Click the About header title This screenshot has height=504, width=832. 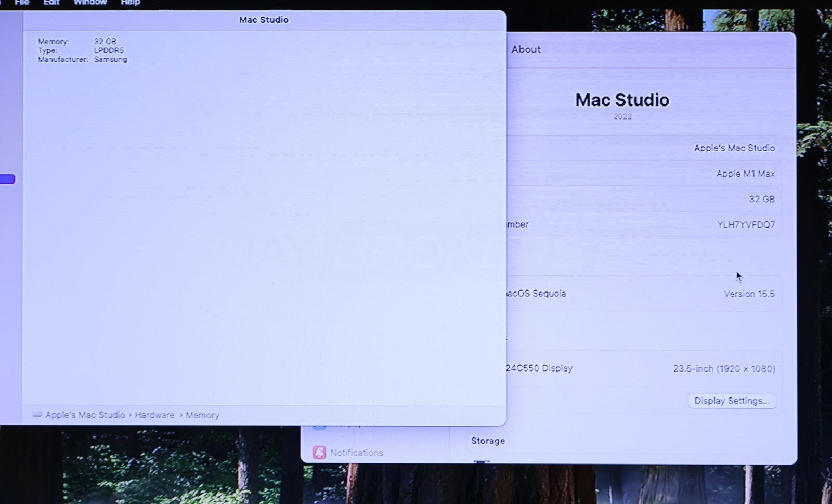tap(526, 49)
